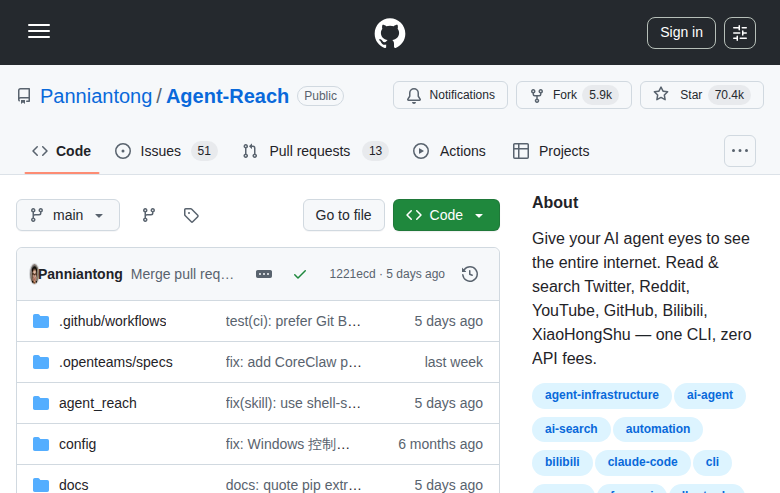Open the Actions tab
Viewport: 780px width, 493px height.
pyautogui.click(x=449, y=151)
